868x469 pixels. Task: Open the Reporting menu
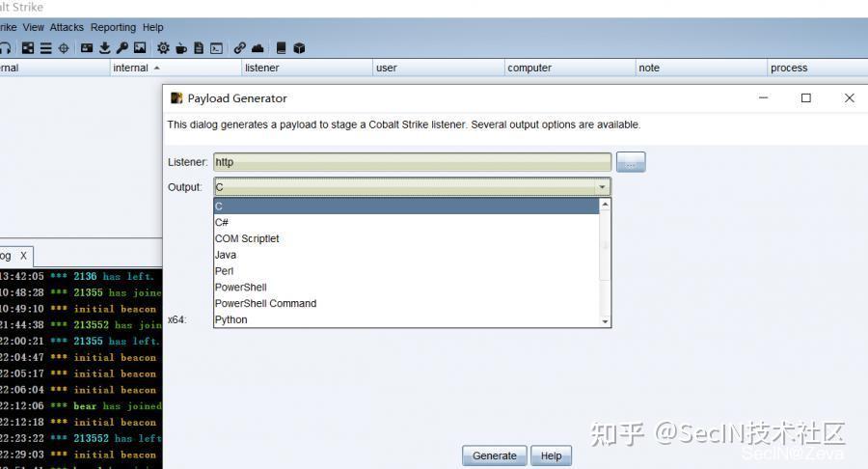pos(113,27)
